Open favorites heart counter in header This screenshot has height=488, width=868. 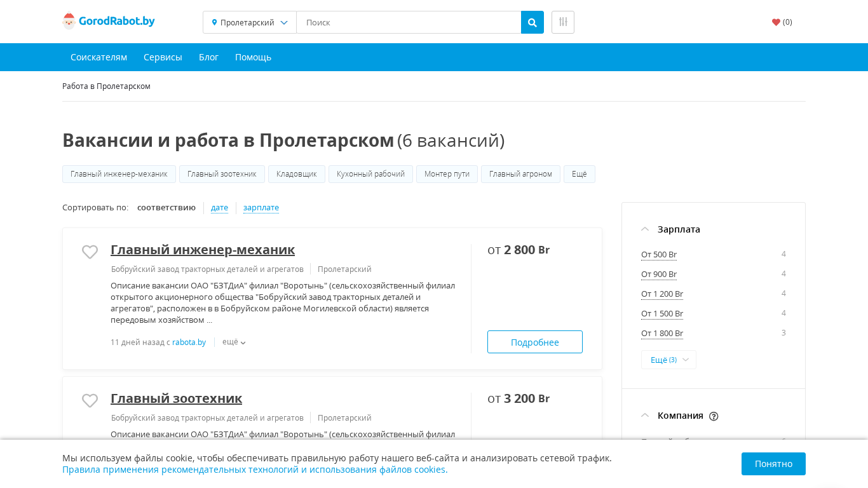tap(782, 22)
